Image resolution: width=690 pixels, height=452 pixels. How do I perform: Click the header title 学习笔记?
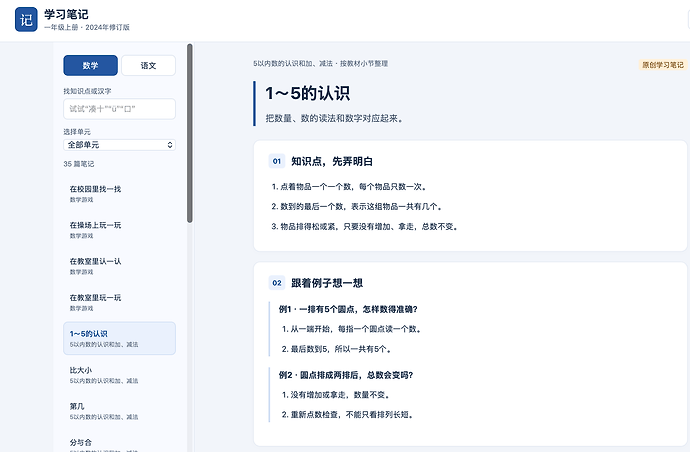pos(66,15)
